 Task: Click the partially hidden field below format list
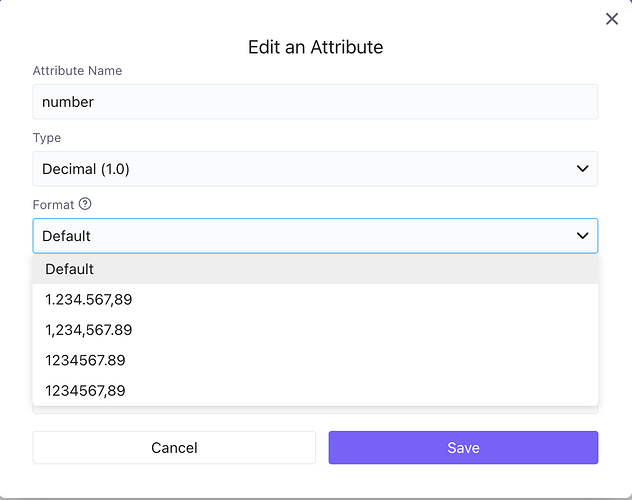(315, 409)
